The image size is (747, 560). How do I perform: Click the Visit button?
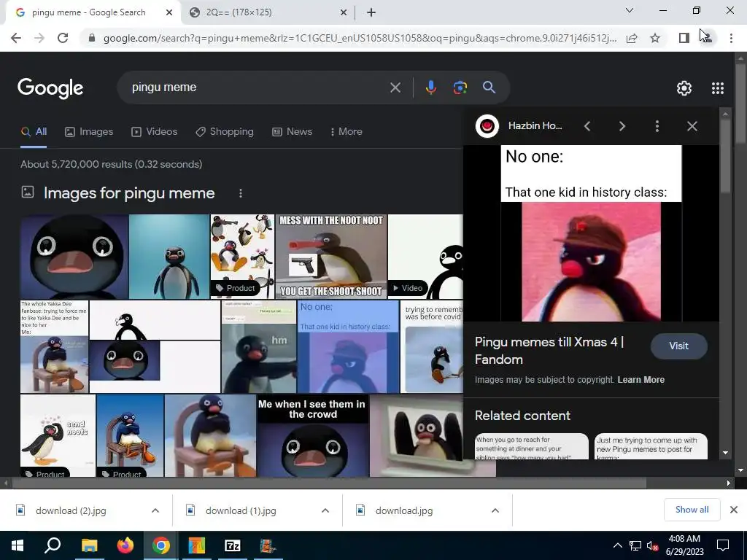pos(679,346)
